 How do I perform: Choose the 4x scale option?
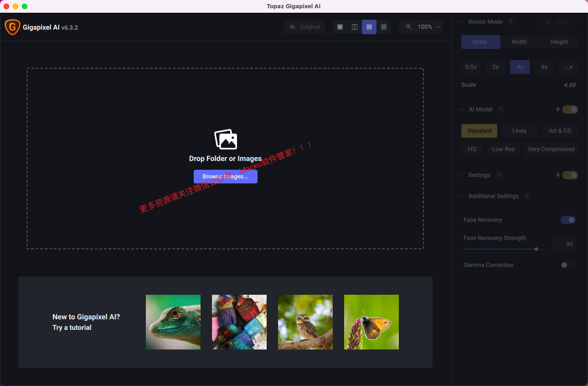(520, 67)
